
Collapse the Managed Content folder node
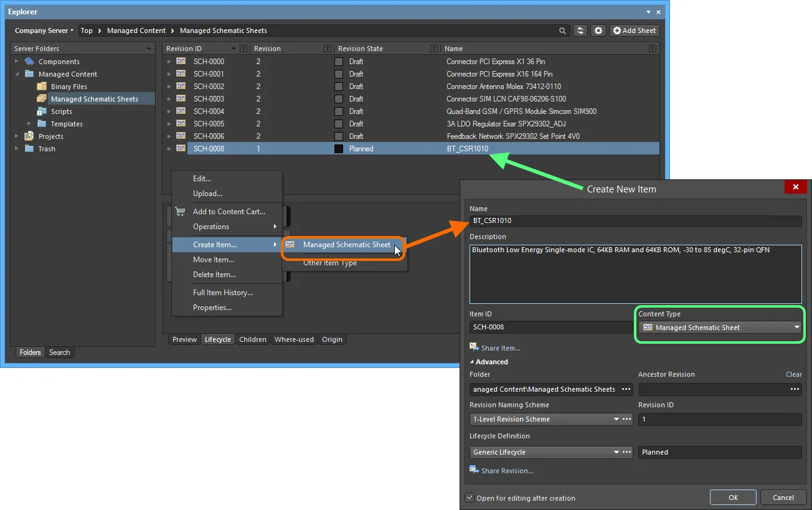tap(17, 74)
